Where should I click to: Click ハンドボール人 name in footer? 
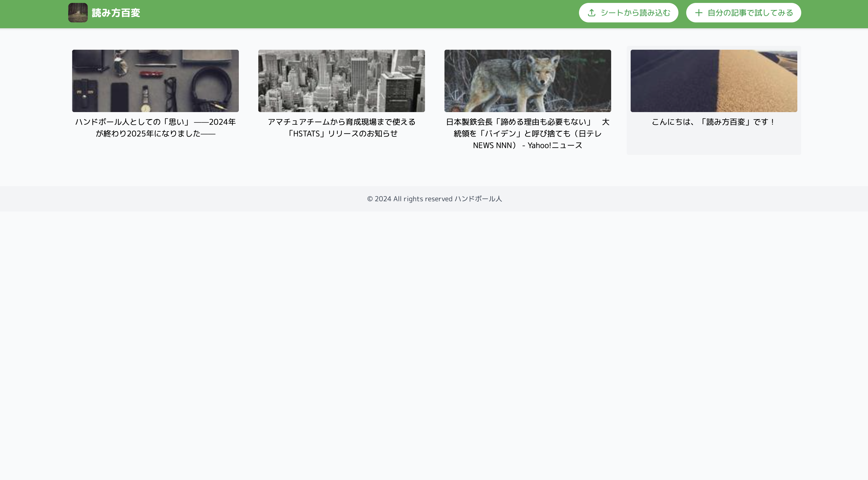(x=478, y=199)
